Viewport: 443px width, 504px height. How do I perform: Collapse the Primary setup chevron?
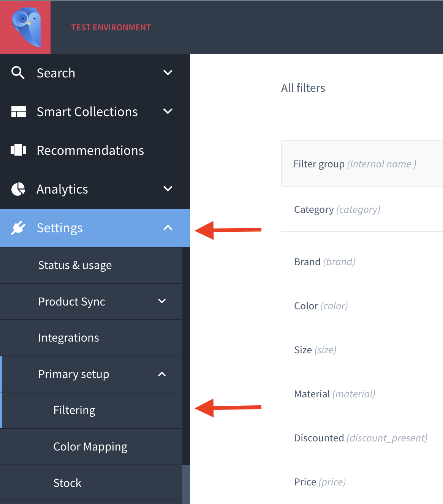pos(162,374)
